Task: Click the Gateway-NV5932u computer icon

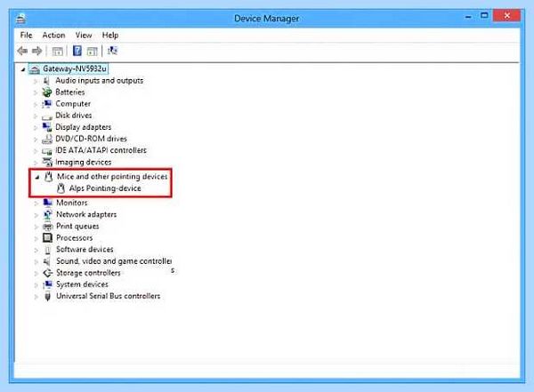Action: (35, 69)
